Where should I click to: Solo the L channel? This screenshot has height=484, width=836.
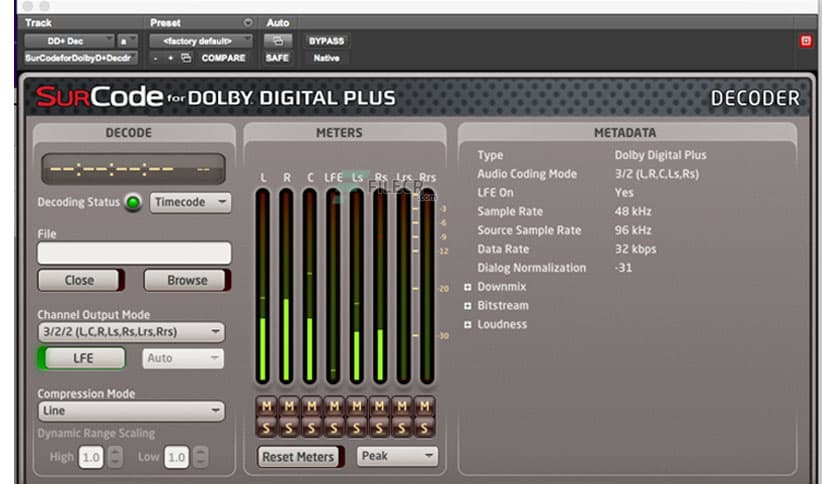[x=267, y=427]
